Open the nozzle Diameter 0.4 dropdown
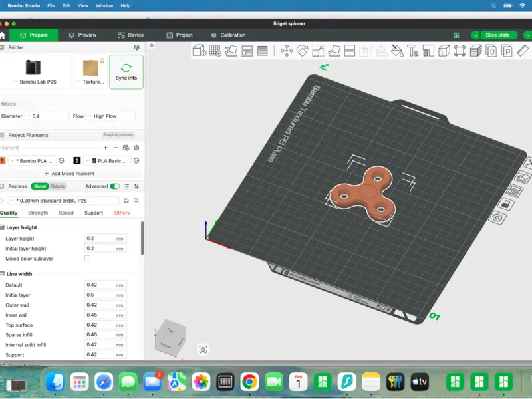532x399 pixels. point(47,116)
